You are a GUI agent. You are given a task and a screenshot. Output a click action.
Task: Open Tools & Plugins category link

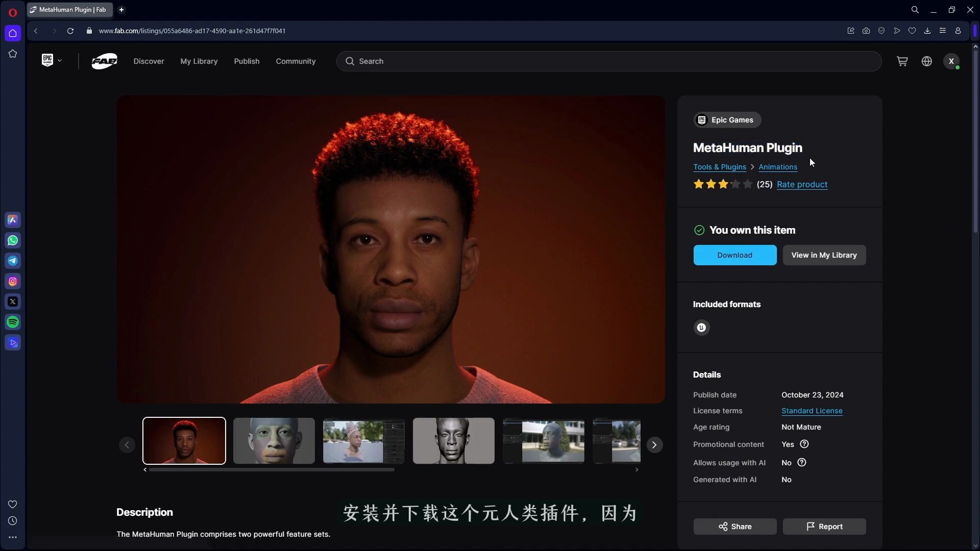click(x=719, y=167)
